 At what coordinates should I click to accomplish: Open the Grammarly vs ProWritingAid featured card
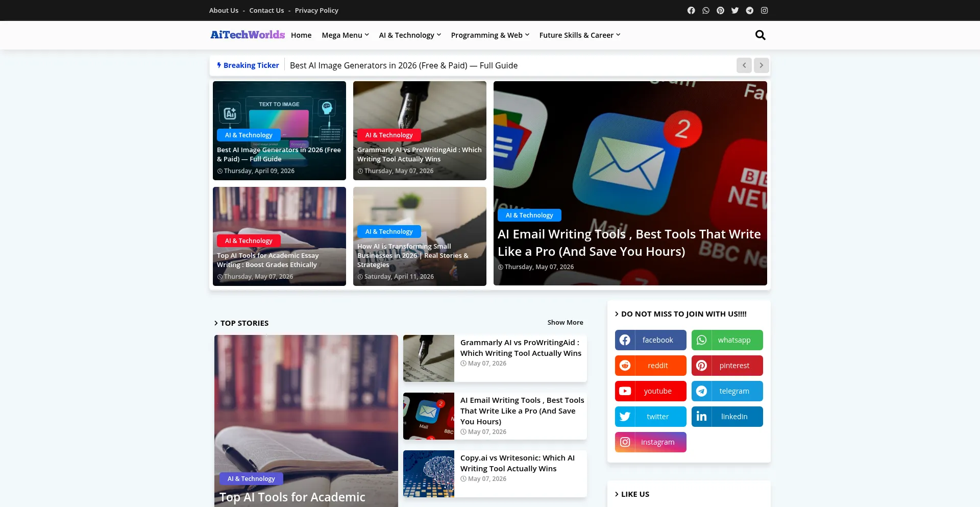click(420, 131)
